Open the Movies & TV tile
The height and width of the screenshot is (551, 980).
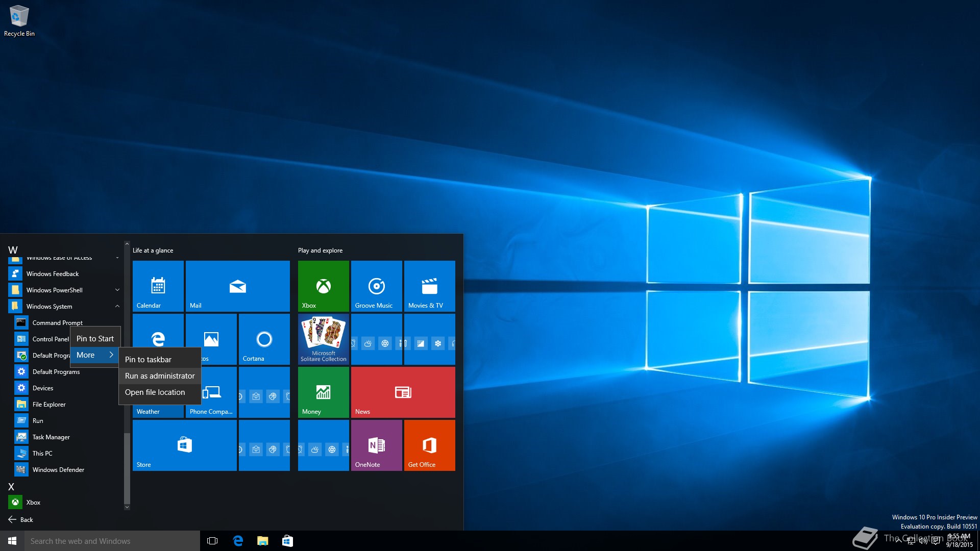click(430, 286)
